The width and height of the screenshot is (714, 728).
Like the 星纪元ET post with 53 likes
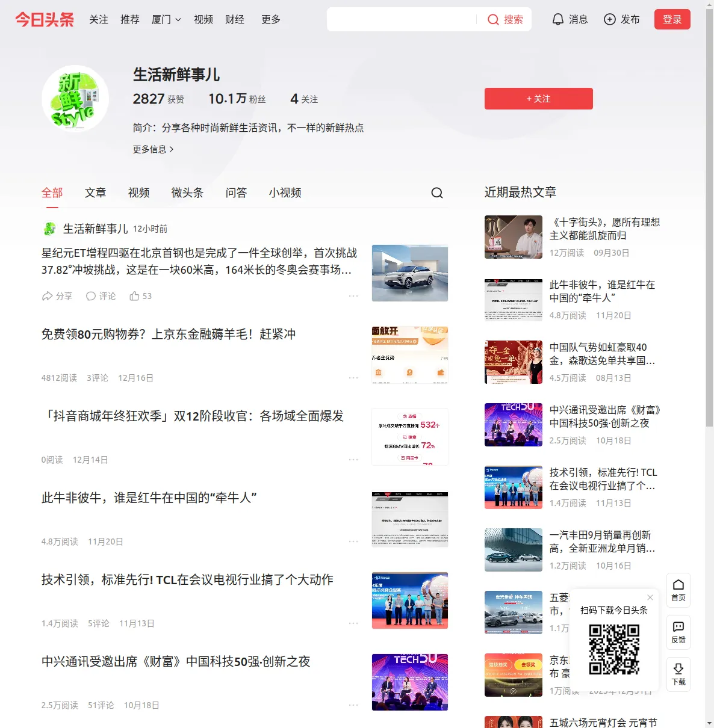click(140, 296)
